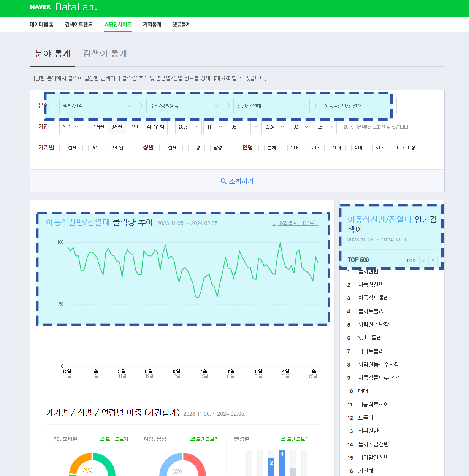Check the PC device checkbox
469x476 pixels.
coord(86,148)
